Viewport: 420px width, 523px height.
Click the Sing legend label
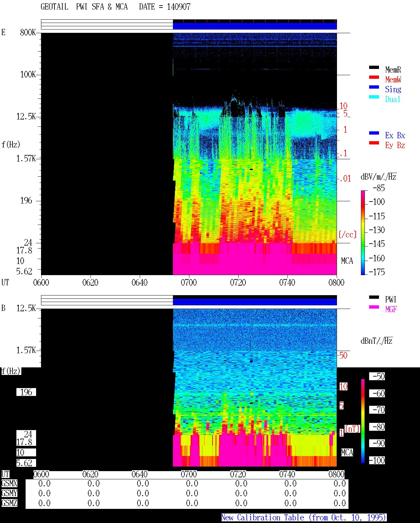(x=393, y=89)
